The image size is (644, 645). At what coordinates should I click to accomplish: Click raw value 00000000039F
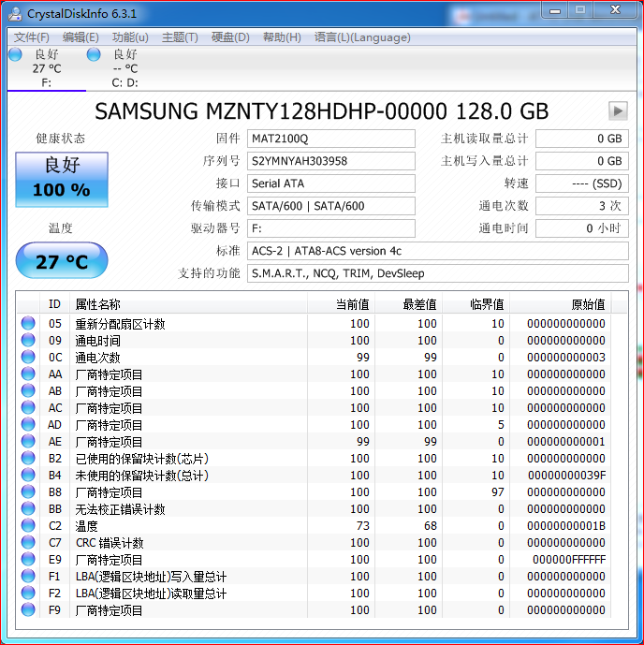pos(566,476)
